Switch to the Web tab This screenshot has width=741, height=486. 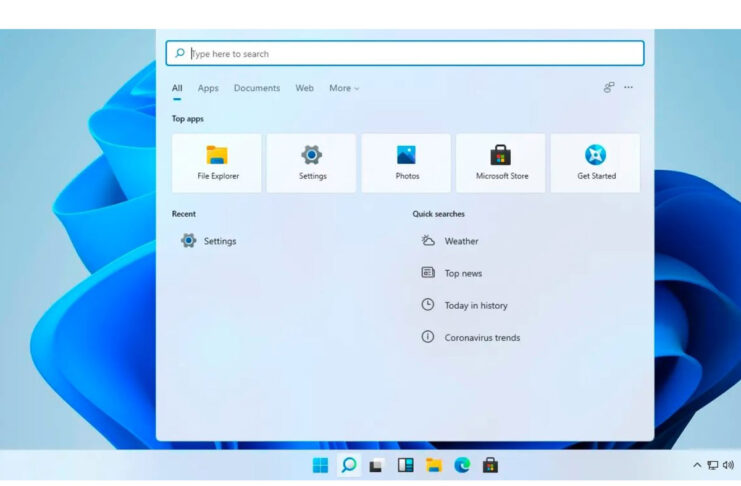[304, 88]
